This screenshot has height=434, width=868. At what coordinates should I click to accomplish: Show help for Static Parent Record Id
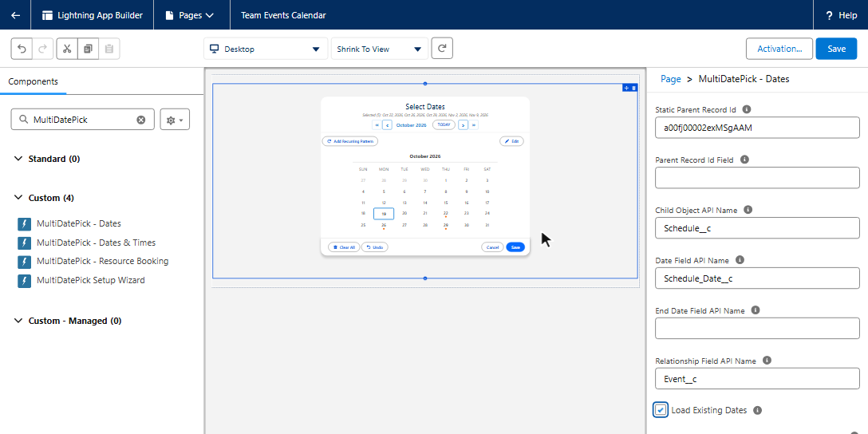(x=746, y=109)
